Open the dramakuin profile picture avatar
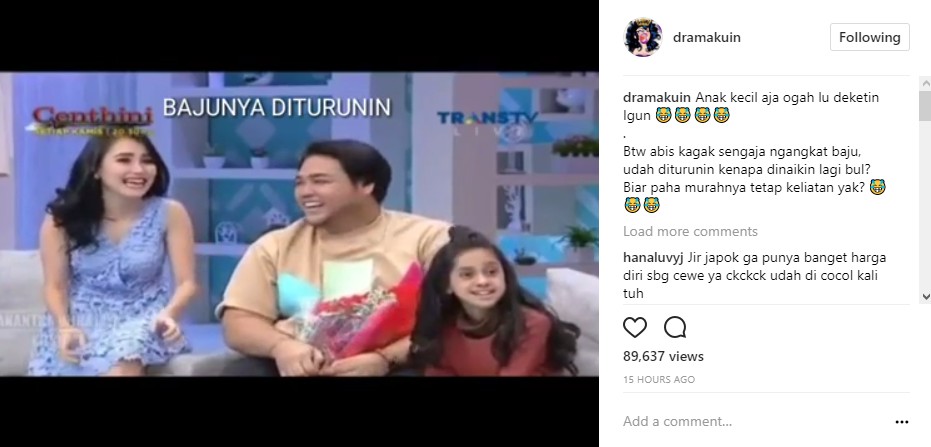 pyautogui.click(x=643, y=37)
